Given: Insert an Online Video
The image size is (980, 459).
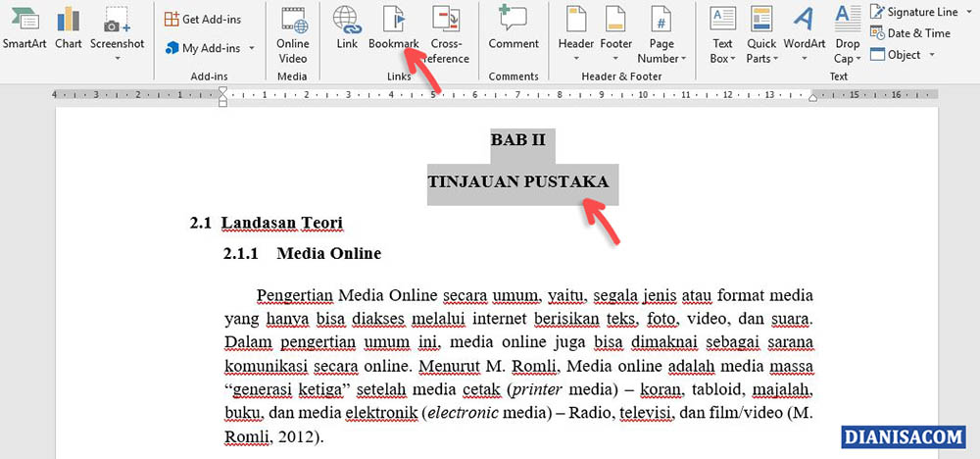Looking at the screenshot, I should click(292, 35).
